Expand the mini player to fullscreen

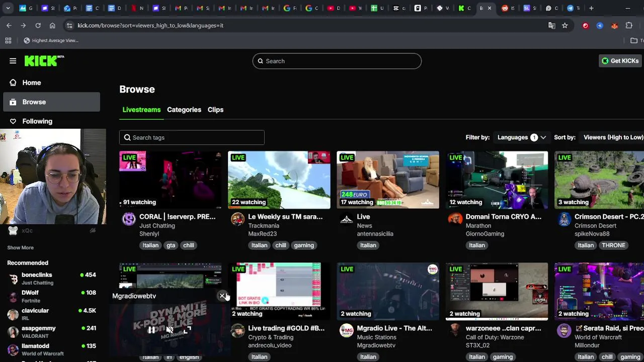tap(187, 330)
